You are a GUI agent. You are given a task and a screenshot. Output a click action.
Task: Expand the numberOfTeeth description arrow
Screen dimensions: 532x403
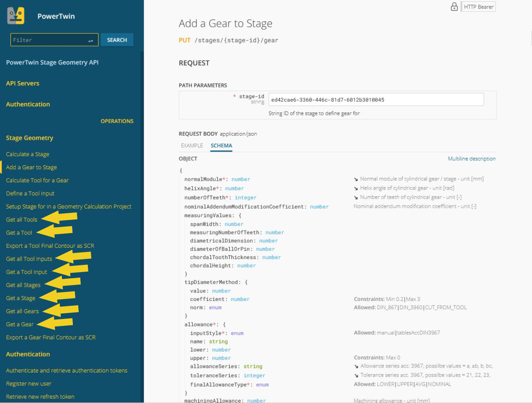[x=356, y=198]
